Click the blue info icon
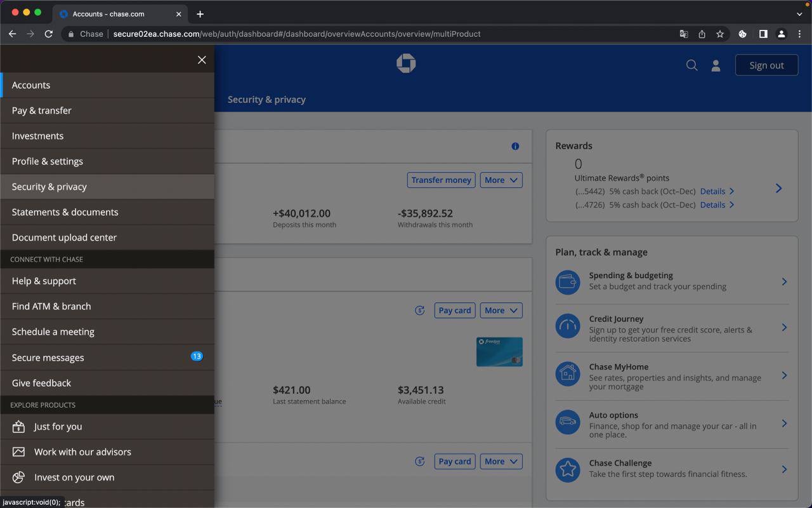812x508 pixels. (x=515, y=146)
